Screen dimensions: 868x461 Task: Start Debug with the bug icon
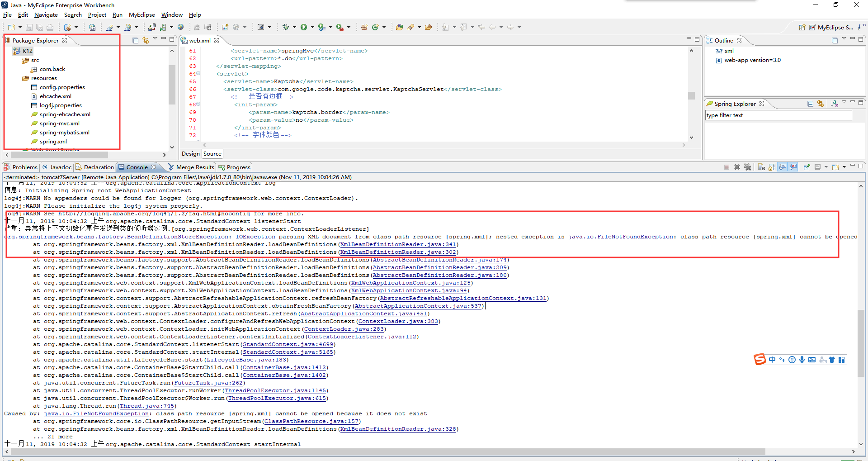click(x=286, y=28)
